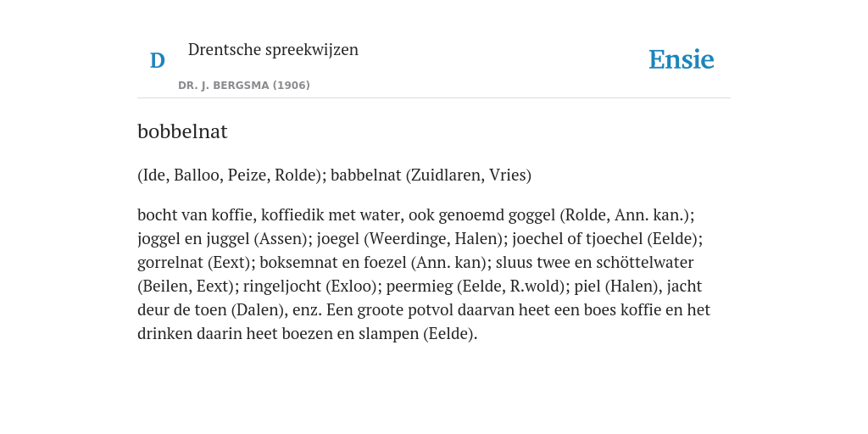Click the blue D dictionary icon
Image resolution: width=868 pixels, height=434 pixels.
(157, 60)
